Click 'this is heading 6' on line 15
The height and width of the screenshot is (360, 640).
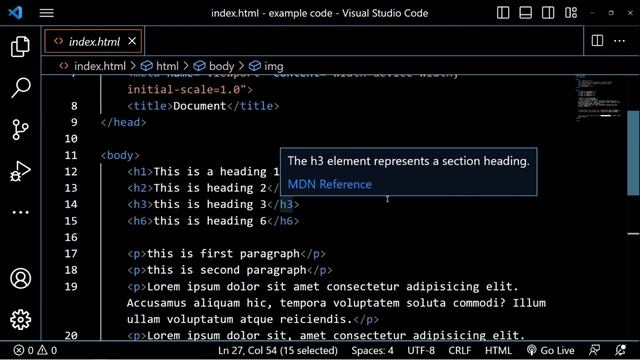[210, 221]
